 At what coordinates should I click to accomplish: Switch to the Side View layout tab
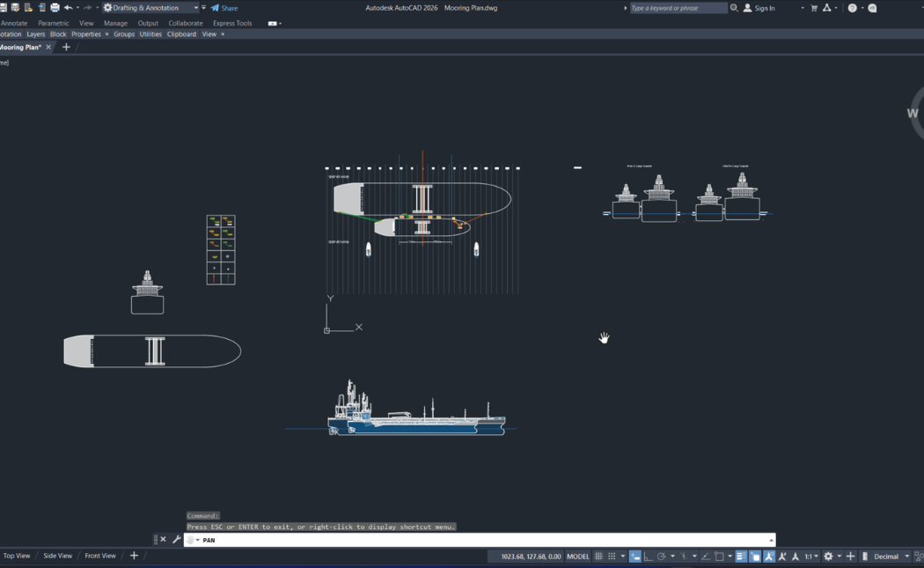58,556
